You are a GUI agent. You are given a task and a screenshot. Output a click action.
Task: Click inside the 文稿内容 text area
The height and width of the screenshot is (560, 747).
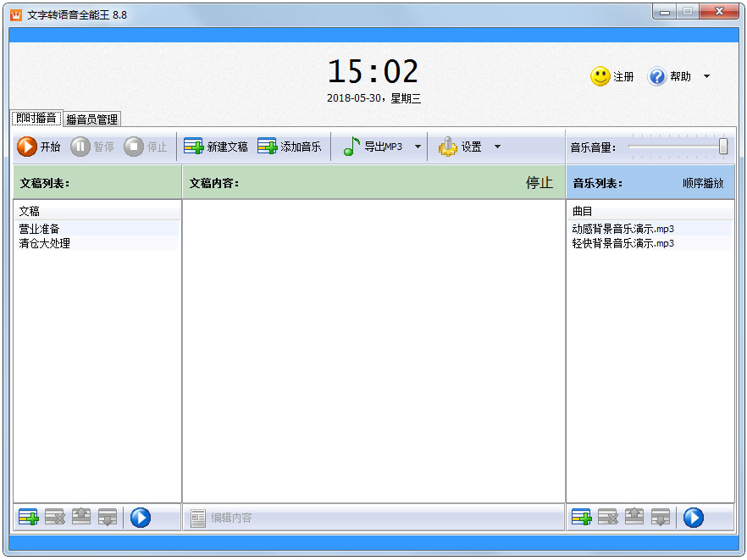(x=374, y=352)
